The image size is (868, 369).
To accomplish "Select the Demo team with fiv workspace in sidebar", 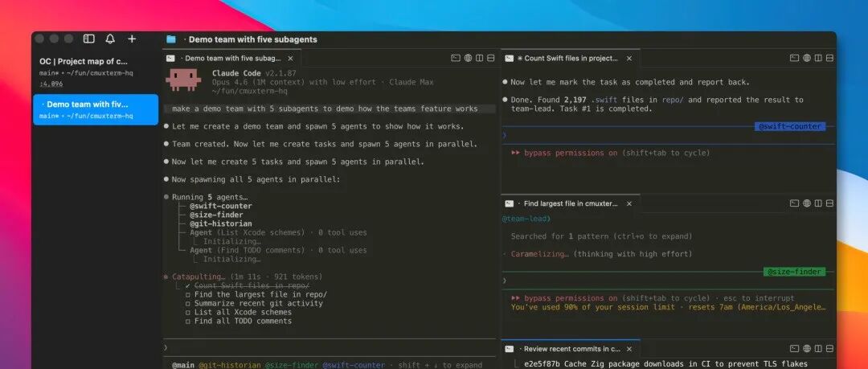I will tap(95, 109).
